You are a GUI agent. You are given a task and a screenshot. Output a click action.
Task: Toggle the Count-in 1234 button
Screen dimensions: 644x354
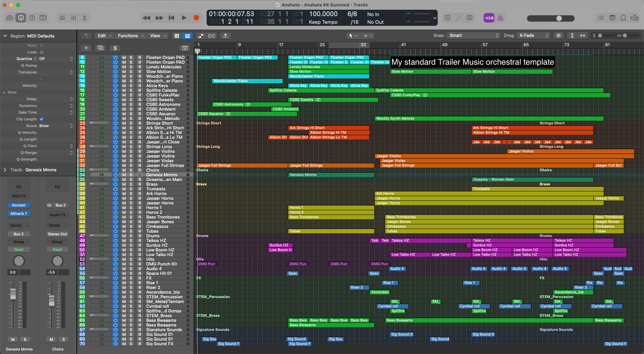(x=489, y=18)
